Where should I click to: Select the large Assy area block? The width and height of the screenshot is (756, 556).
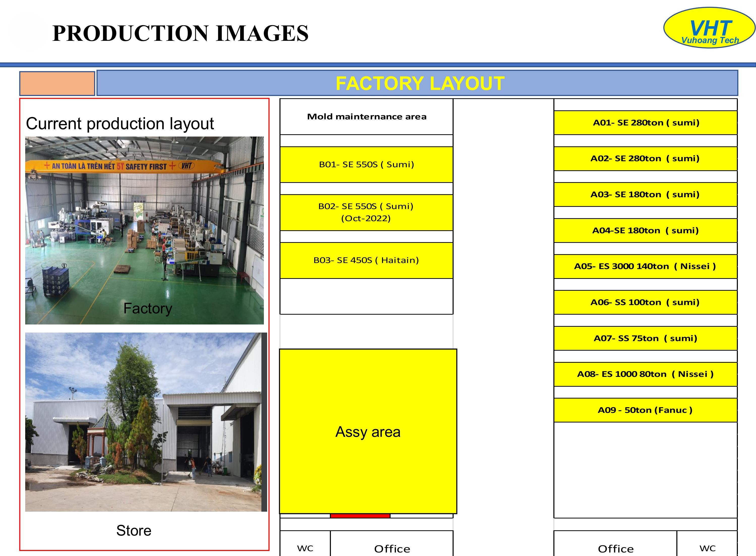tap(368, 431)
